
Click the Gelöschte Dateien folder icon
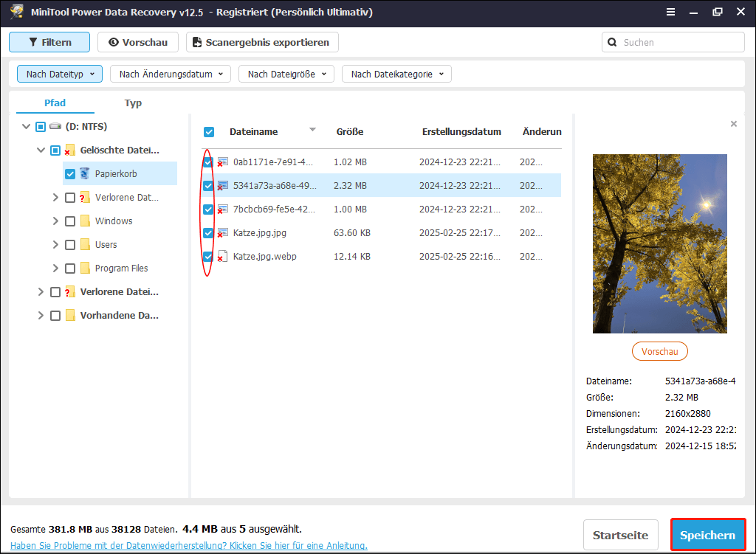point(70,150)
